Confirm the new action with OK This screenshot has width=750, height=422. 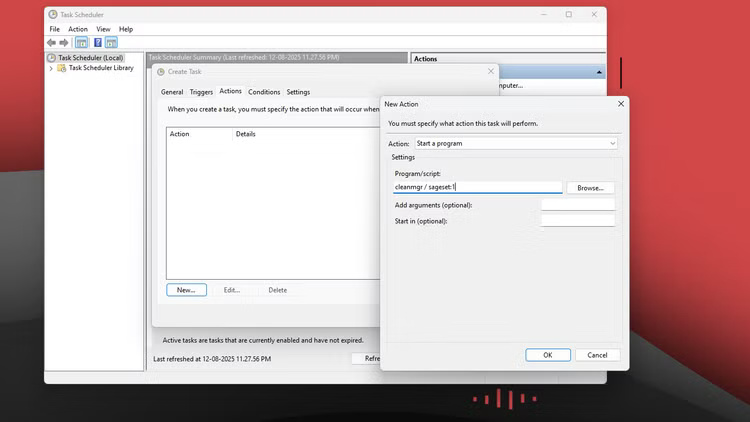[x=547, y=355]
